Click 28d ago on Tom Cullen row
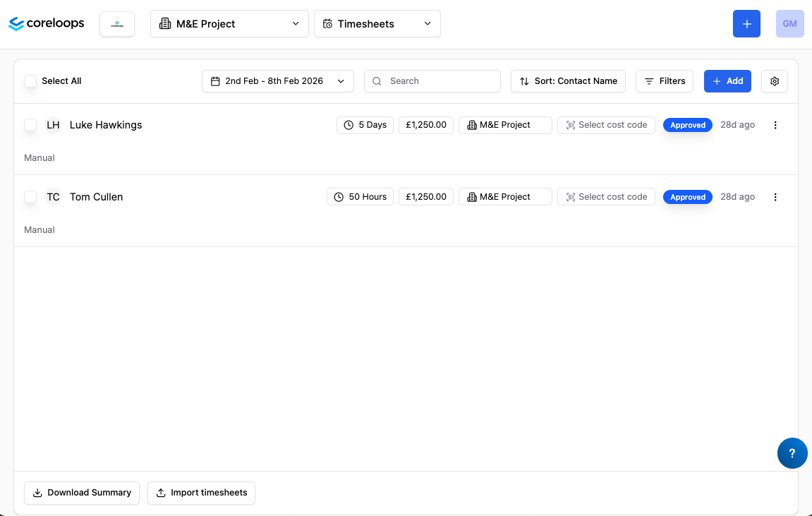The width and height of the screenshot is (812, 516). (737, 197)
